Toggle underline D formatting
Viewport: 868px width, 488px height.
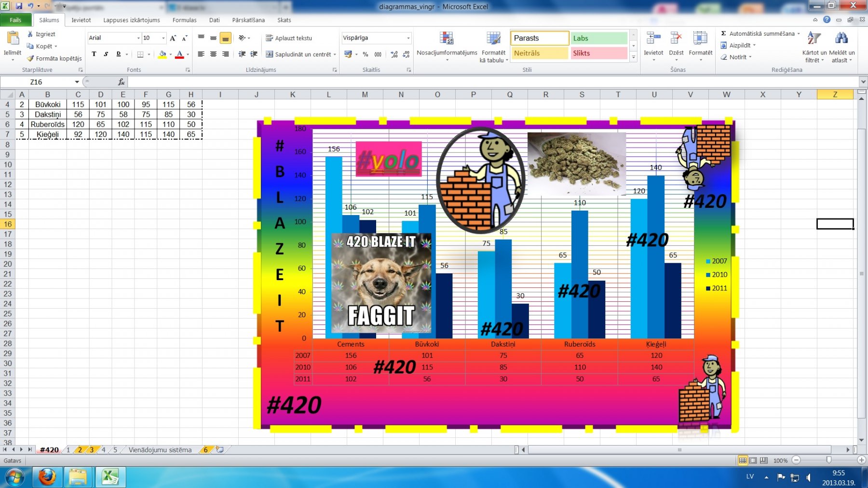pos(119,54)
